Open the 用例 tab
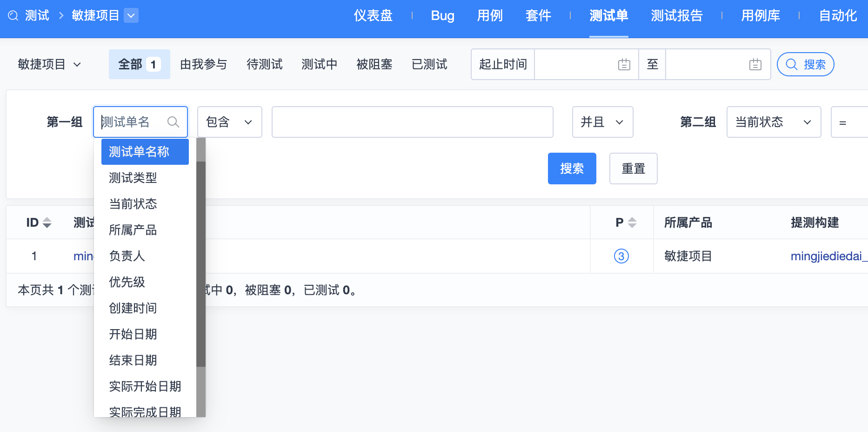868x432 pixels. (x=490, y=16)
